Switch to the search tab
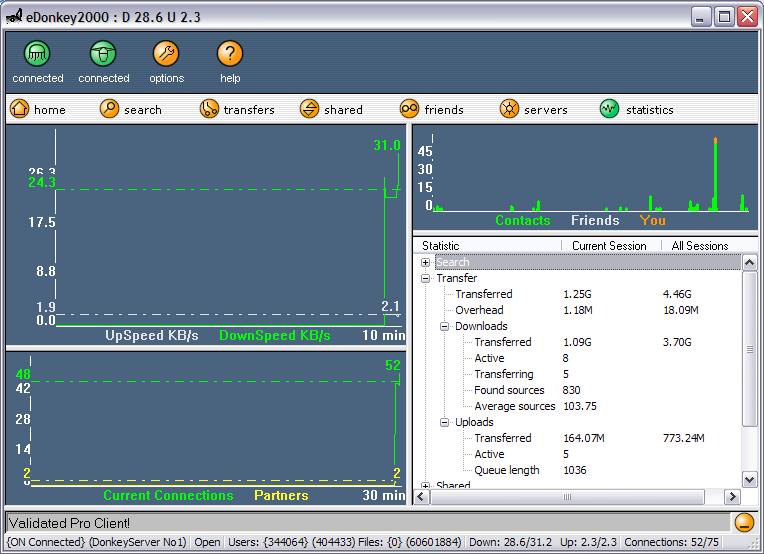This screenshot has width=764, height=554. tap(131, 109)
